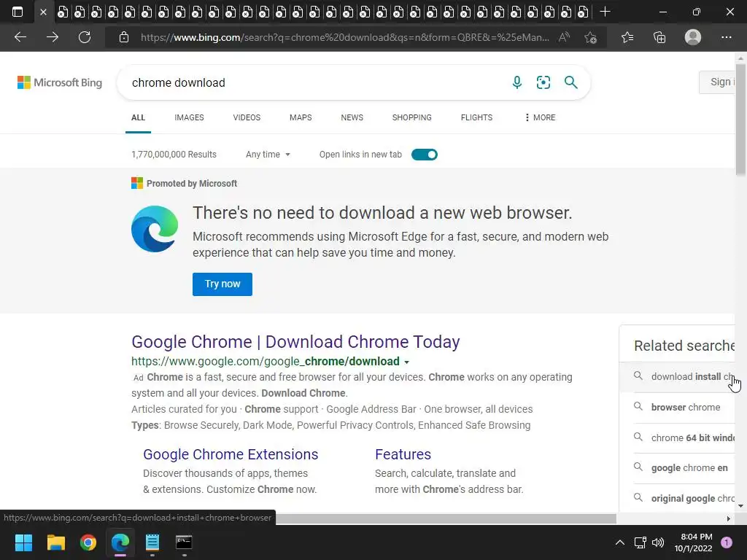Screen dimensions: 747x560
Task: Open a new tab with plus icon
Action: pos(605,12)
